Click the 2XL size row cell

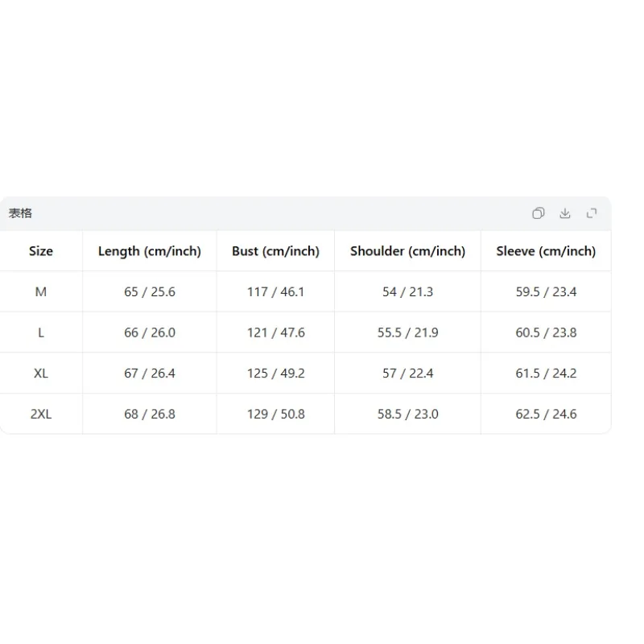(x=41, y=414)
